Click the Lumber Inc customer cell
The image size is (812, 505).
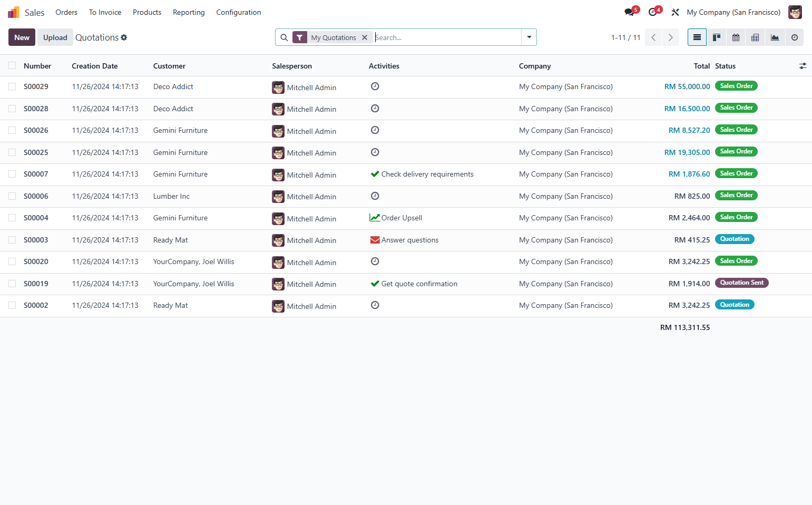[x=171, y=196]
